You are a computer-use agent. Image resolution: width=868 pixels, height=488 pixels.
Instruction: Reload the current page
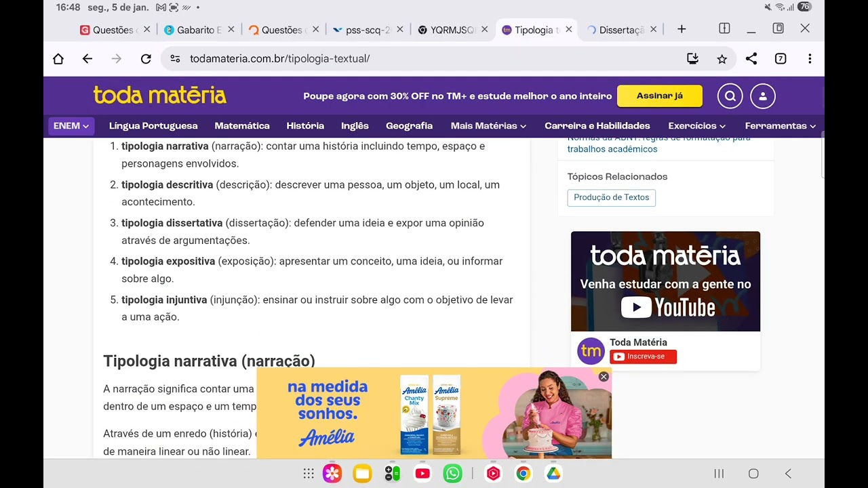146,59
